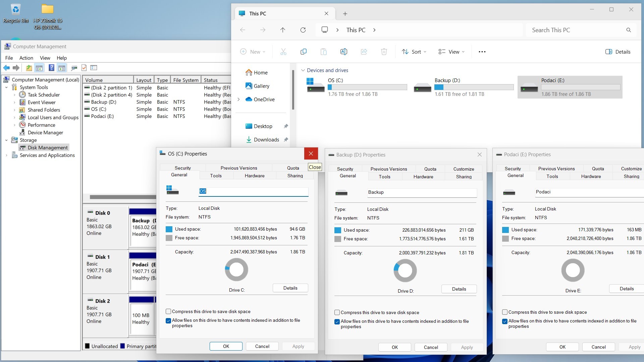Click the OS drive label input field

254,191
